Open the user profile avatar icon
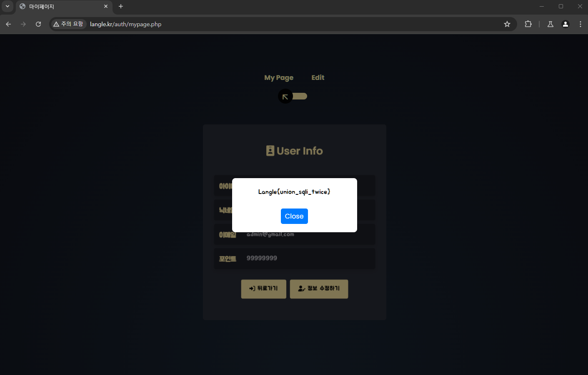This screenshot has width=588, height=375. [565, 24]
